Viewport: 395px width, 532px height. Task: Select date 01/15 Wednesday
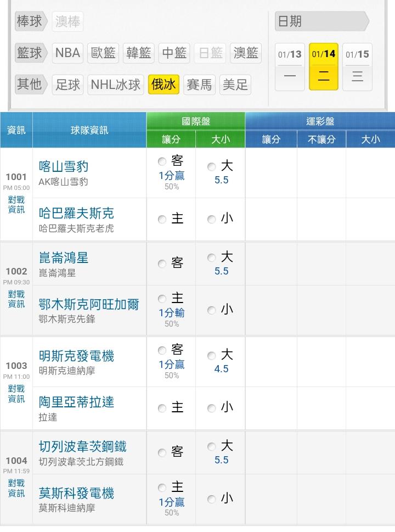click(357, 66)
